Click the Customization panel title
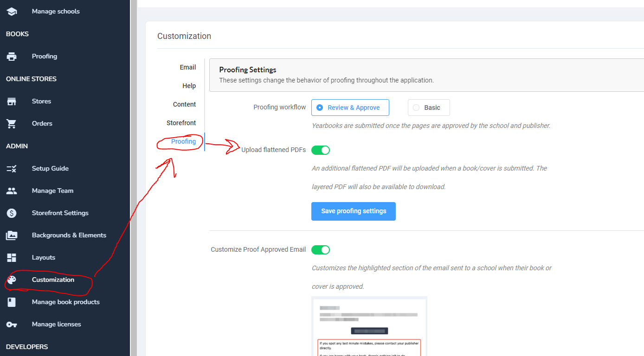 [184, 36]
